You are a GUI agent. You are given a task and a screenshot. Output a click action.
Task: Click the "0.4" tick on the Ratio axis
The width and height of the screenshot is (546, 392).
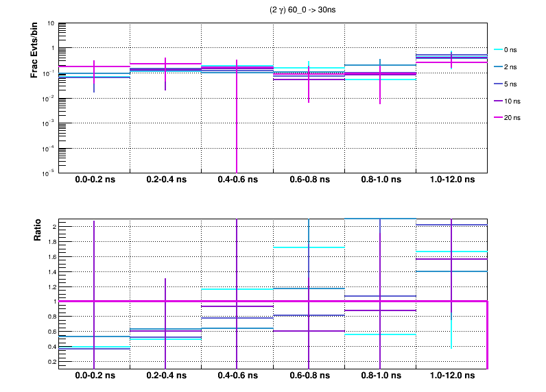pyautogui.click(x=49, y=346)
